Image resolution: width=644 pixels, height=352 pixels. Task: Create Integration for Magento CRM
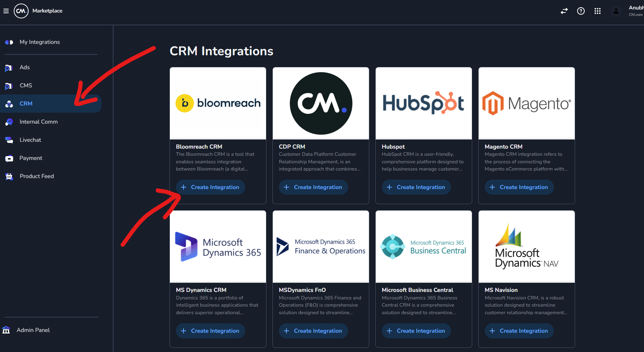519,187
